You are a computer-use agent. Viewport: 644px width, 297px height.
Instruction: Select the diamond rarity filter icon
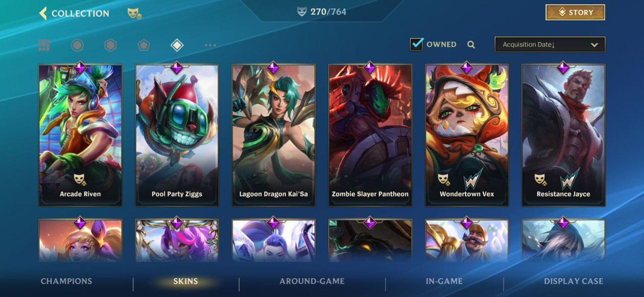[x=177, y=45]
